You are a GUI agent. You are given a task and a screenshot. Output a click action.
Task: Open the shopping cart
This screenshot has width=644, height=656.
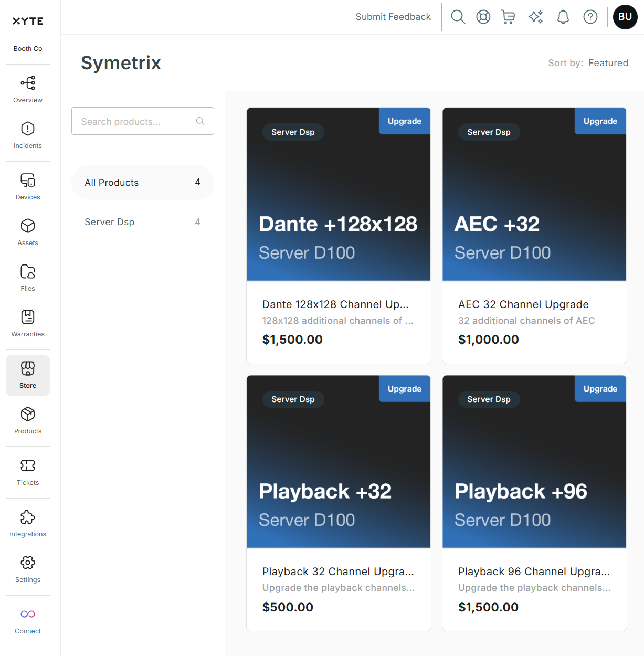pos(508,17)
